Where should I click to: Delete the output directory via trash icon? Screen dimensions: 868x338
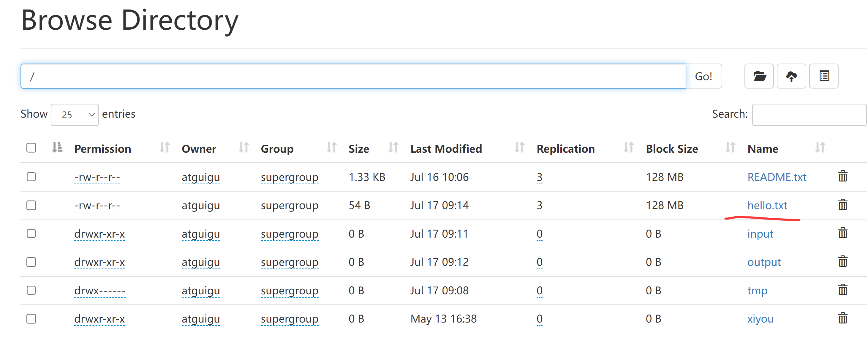pos(842,261)
